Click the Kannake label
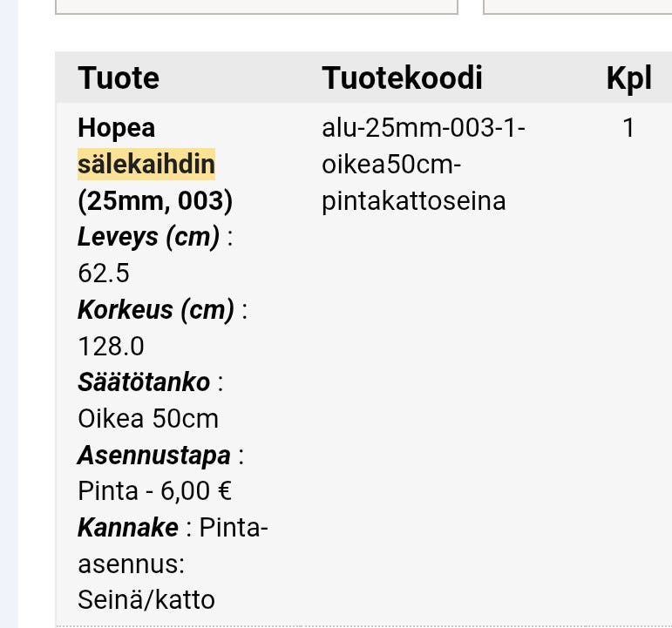 tap(128, 528)
